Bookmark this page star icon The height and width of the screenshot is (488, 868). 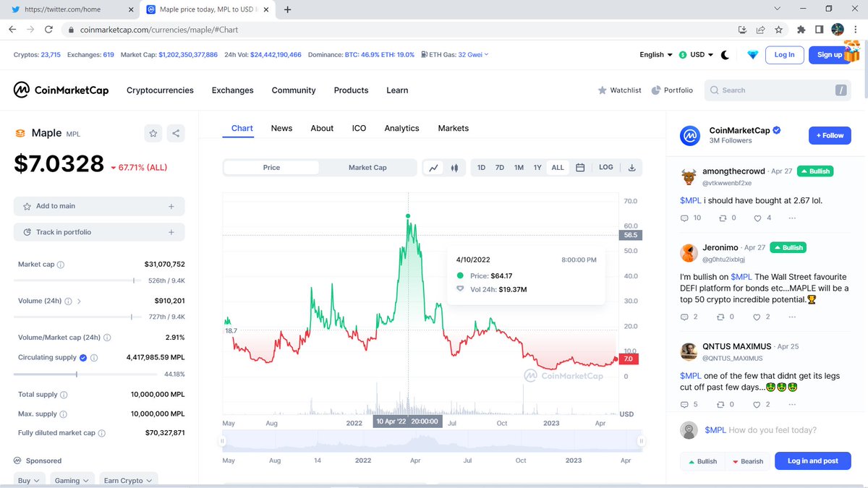click(778, 30)
